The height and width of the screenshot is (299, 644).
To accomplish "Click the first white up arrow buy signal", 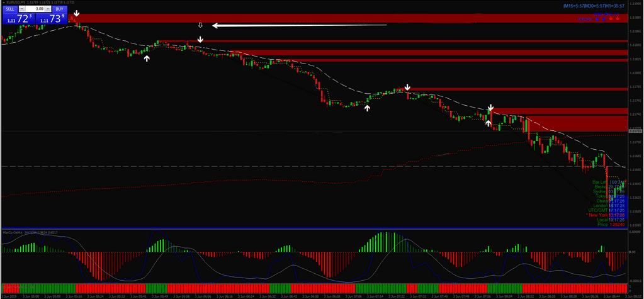I will point(147,58).
